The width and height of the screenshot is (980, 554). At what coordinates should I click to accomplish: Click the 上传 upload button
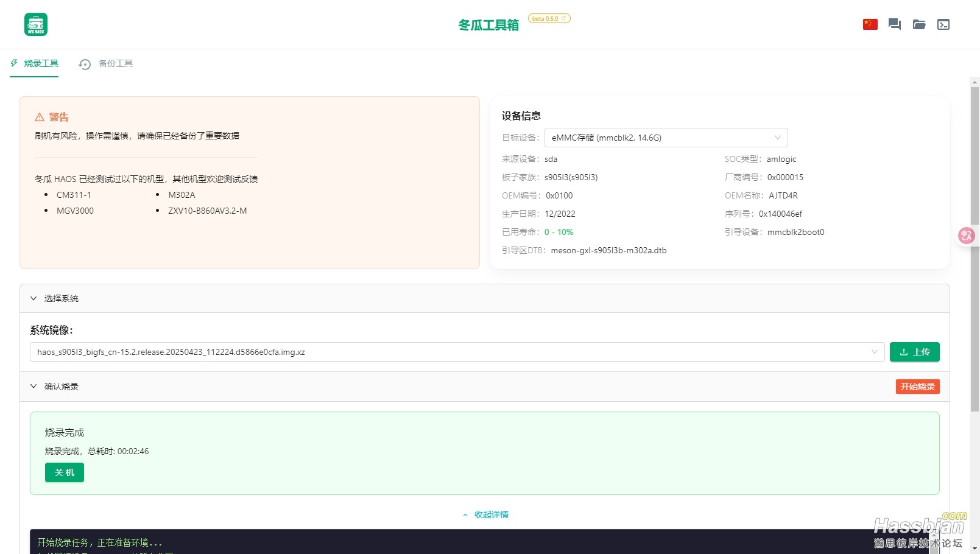[915, 352]
